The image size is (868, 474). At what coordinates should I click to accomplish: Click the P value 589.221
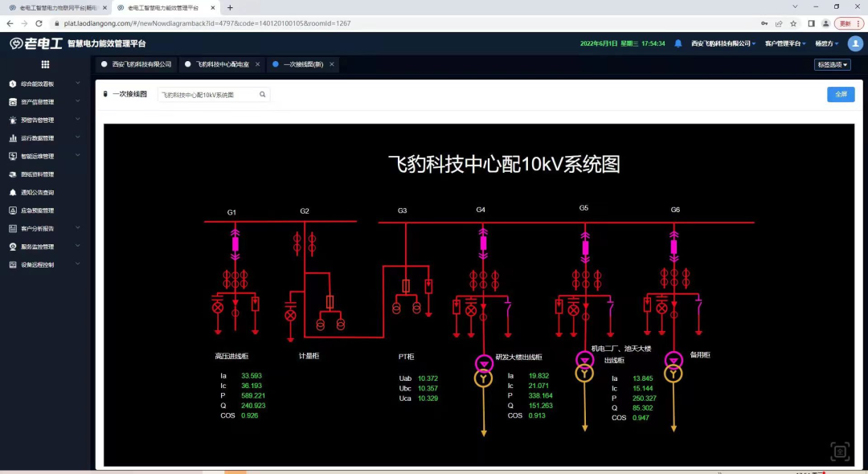253,396
